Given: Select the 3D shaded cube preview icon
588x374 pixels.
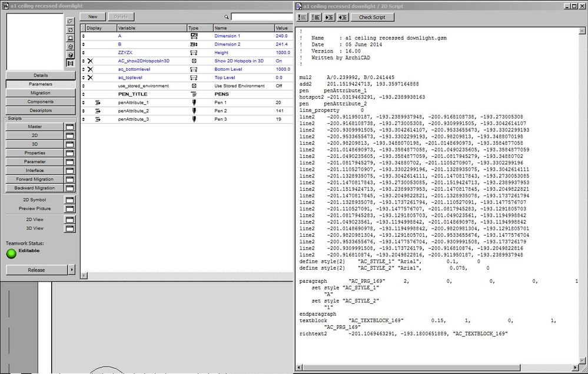Looking at the screenshot, I should [70, 55].
